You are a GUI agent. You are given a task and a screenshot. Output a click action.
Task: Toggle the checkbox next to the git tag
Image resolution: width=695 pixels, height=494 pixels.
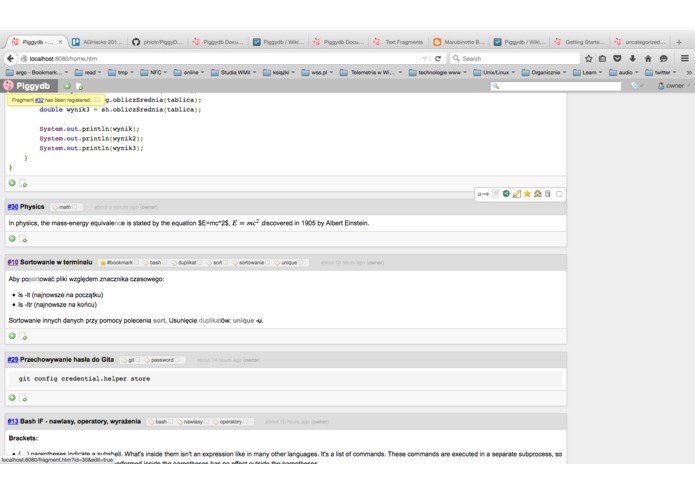pyautogui.click(x=138, y=360)
